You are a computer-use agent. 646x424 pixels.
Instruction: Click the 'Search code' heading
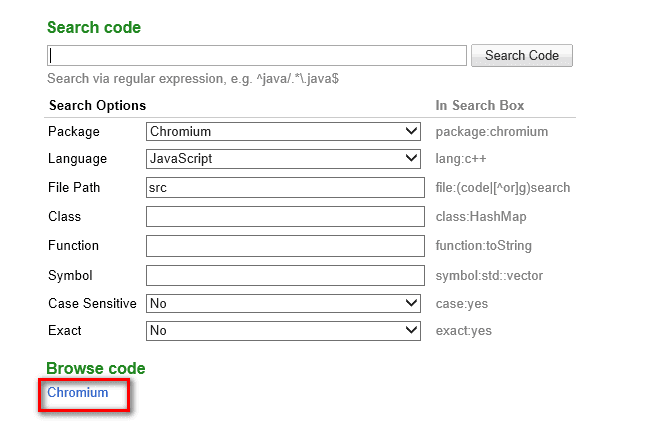click(x=94, y=27)
